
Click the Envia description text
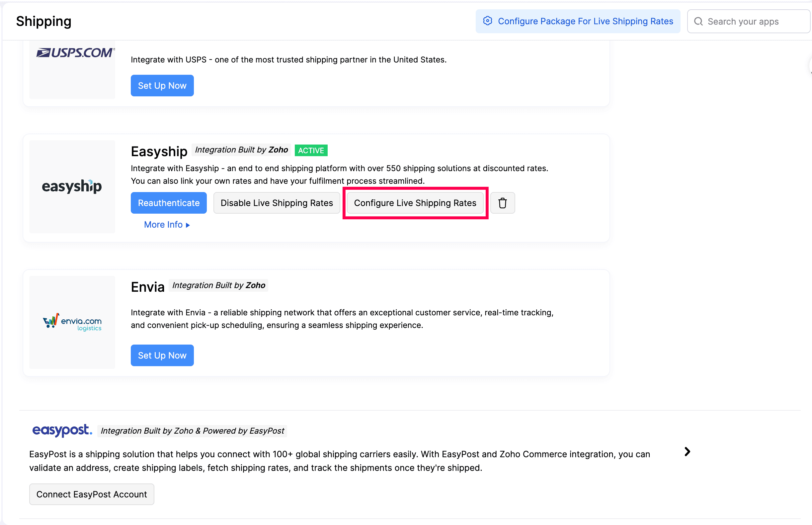coord(342,319)
